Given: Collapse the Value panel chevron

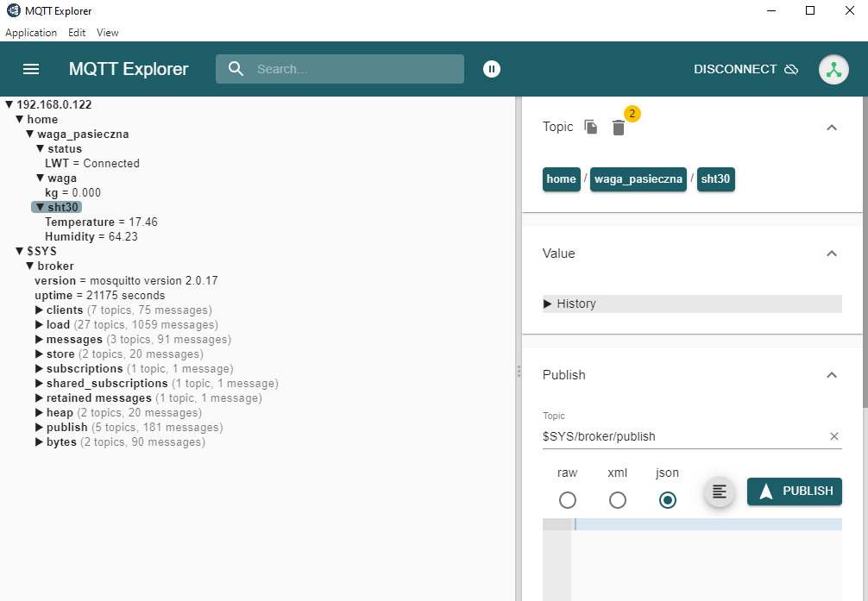Looking at the screenshot, I should pyautogui.click(x=832, y=254).
